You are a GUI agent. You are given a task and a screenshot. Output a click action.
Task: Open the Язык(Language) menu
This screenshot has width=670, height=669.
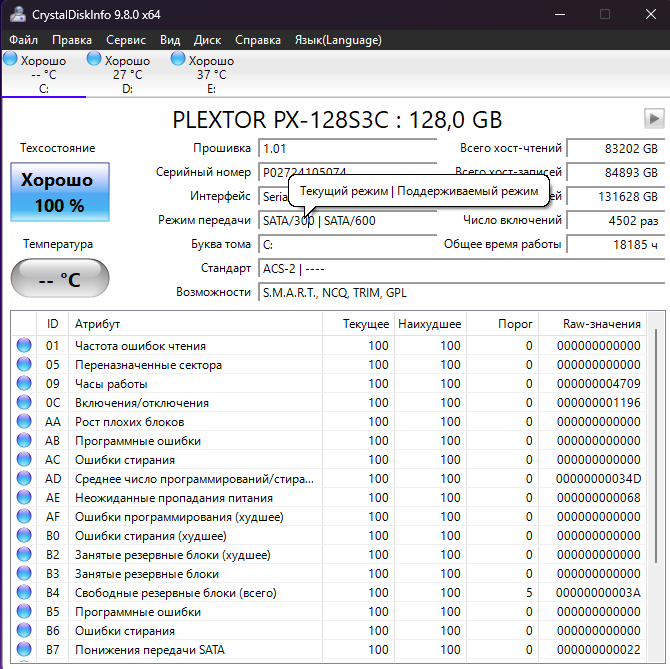(338, 40)
